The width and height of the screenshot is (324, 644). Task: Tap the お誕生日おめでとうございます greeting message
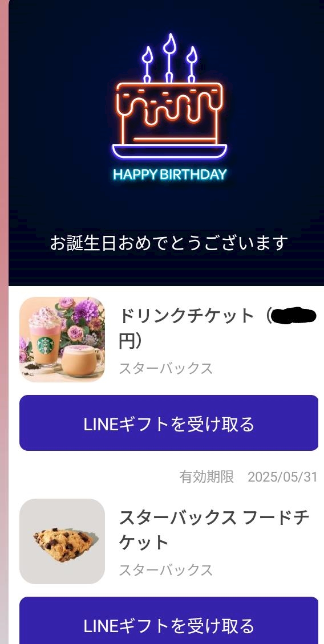coord(169,243)
